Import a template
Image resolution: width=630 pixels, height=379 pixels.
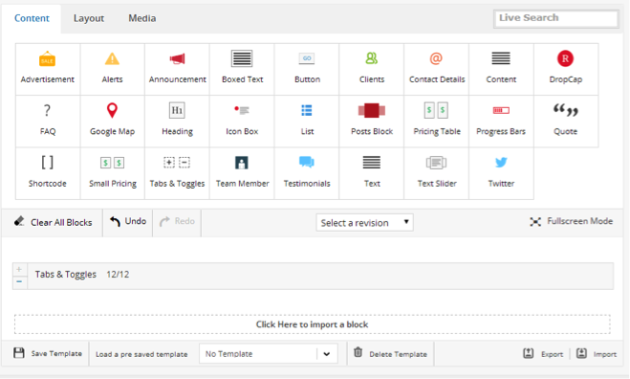tap(596, 354)
